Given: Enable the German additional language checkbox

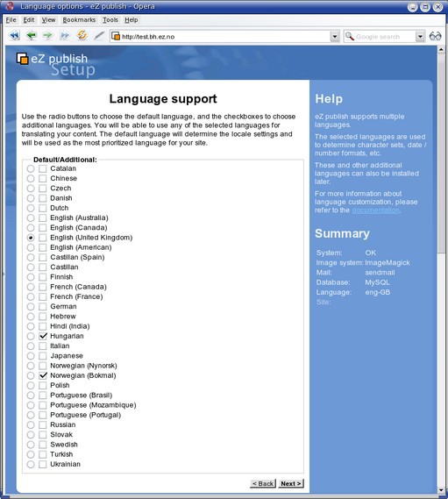Looking at the screenshot, I should tap(43, 306).
